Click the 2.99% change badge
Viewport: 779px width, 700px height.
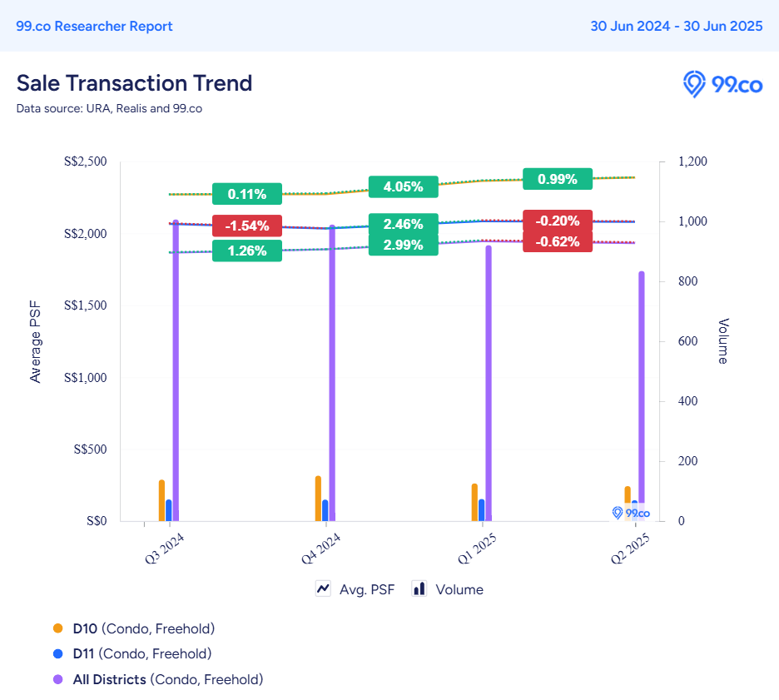click(x=404, y=245)
